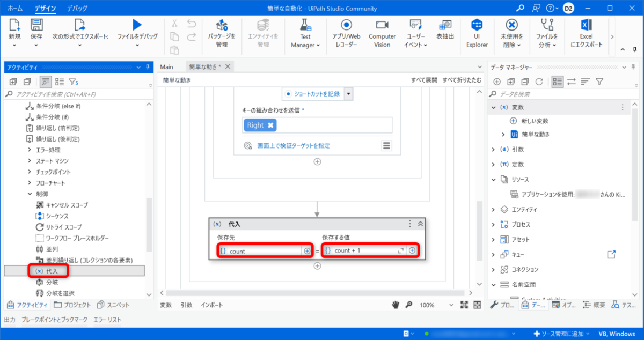Click expand-all icon in アクティビティ panel
The height and width of the screenshot is (340, 644).
(13, 82)
